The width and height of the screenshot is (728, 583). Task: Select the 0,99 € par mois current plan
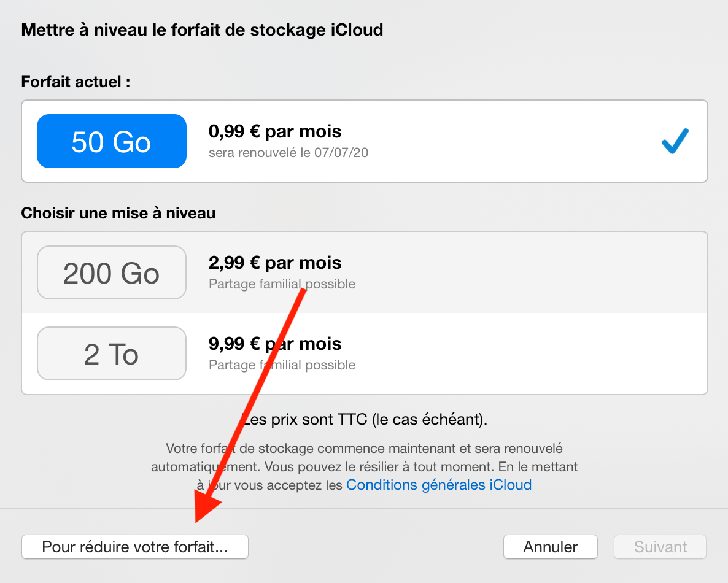[275, 131]
